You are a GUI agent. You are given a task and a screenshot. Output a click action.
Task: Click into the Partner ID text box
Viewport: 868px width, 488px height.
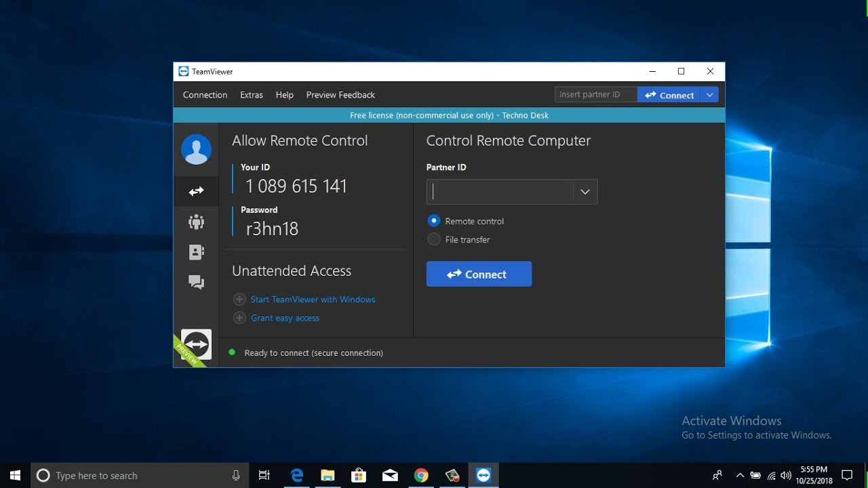pos(500,192)
